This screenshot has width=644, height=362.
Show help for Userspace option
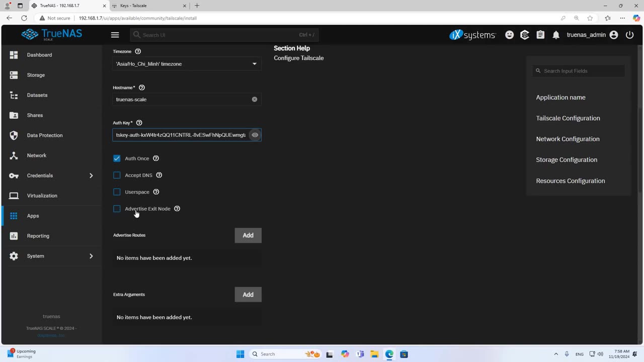[x=156, y=192]
